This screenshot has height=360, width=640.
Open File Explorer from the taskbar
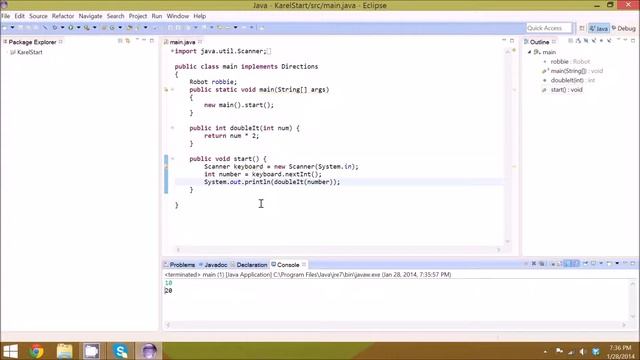[x=64, y=351]
